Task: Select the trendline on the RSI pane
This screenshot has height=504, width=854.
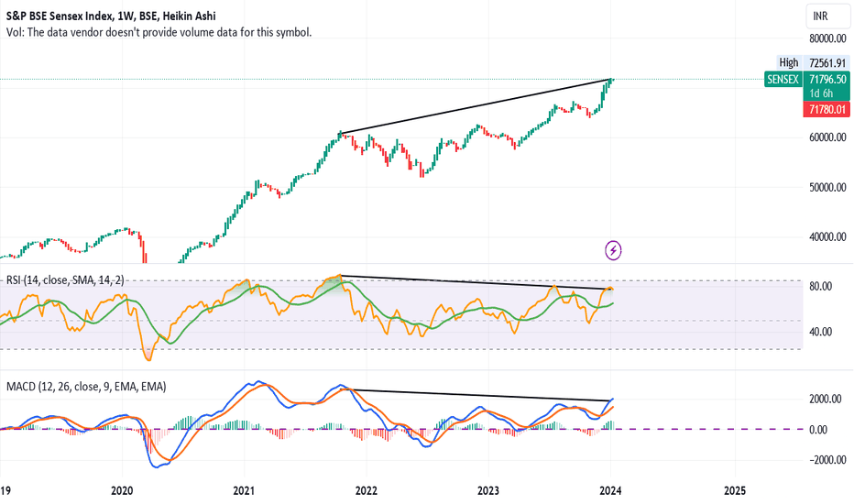Action: (474, 281)
